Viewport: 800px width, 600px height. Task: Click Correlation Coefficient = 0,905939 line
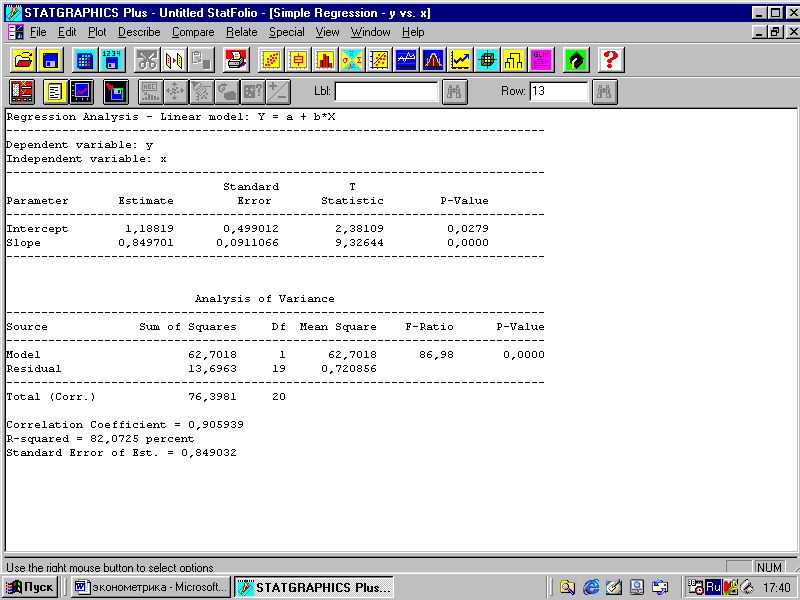(x=125, y=424)
